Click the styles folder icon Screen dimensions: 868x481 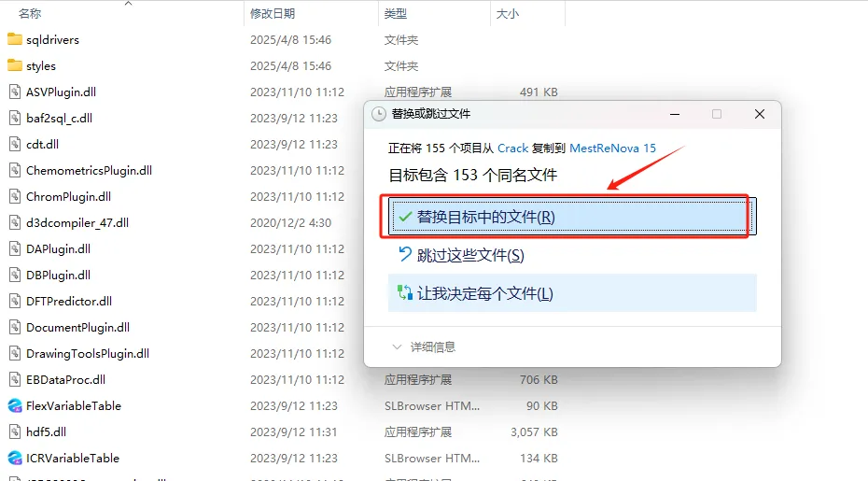coord(15,66)
